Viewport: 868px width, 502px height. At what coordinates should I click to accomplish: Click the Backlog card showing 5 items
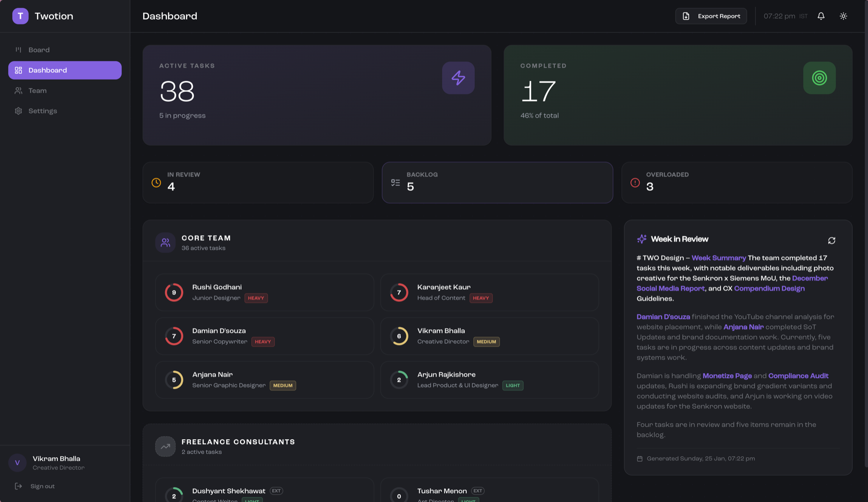[497, 183]
